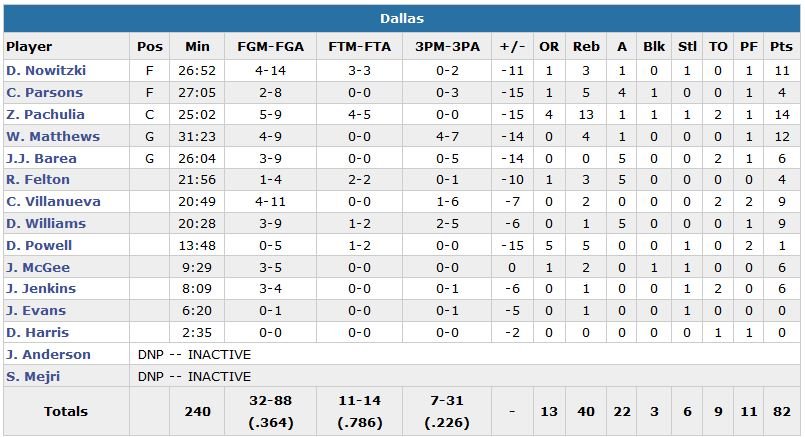
Task: Click the C. Villanueva player name
Action: (x=53, y=202)
